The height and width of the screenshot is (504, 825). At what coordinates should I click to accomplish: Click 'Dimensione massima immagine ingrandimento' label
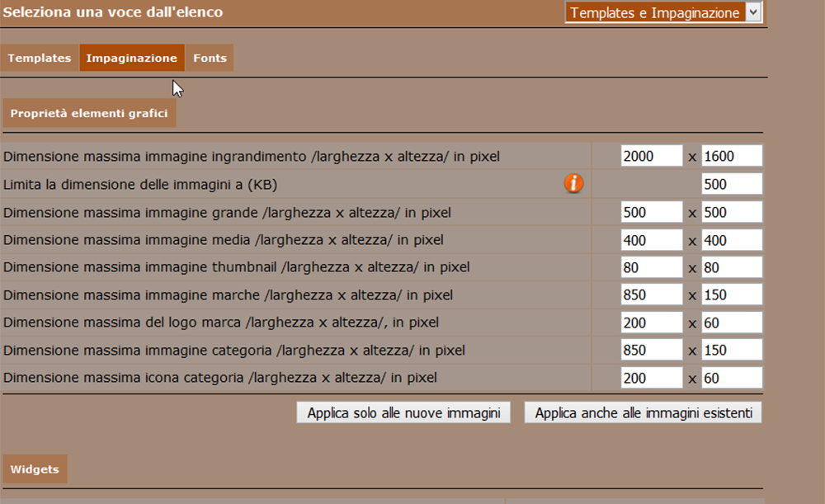coord(252,157)
